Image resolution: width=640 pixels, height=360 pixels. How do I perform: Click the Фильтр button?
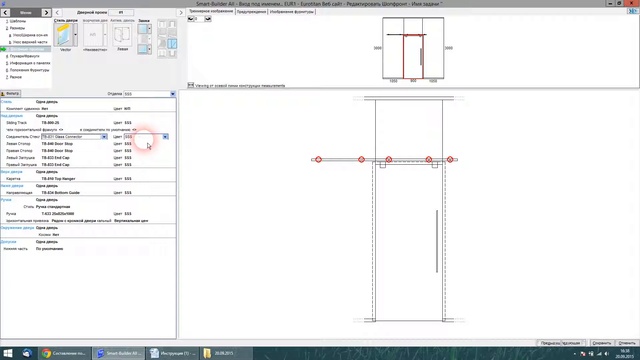click(x=10, y=93)
